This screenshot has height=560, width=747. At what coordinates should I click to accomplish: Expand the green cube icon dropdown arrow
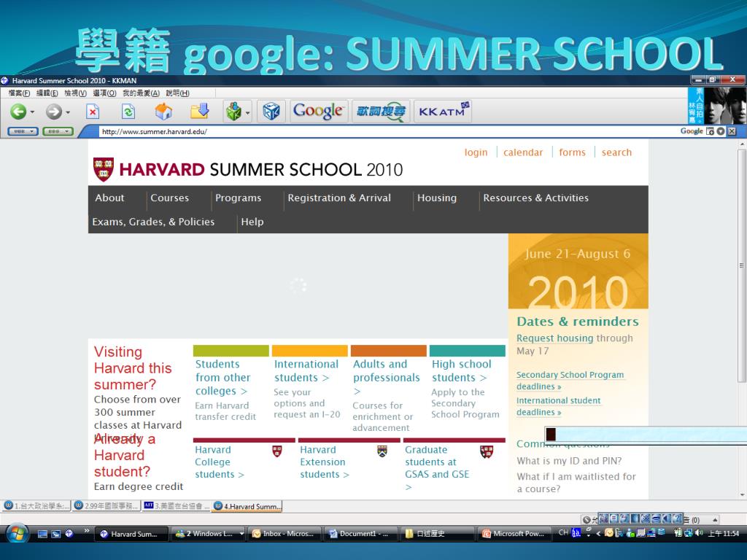(x=247, y=113)
